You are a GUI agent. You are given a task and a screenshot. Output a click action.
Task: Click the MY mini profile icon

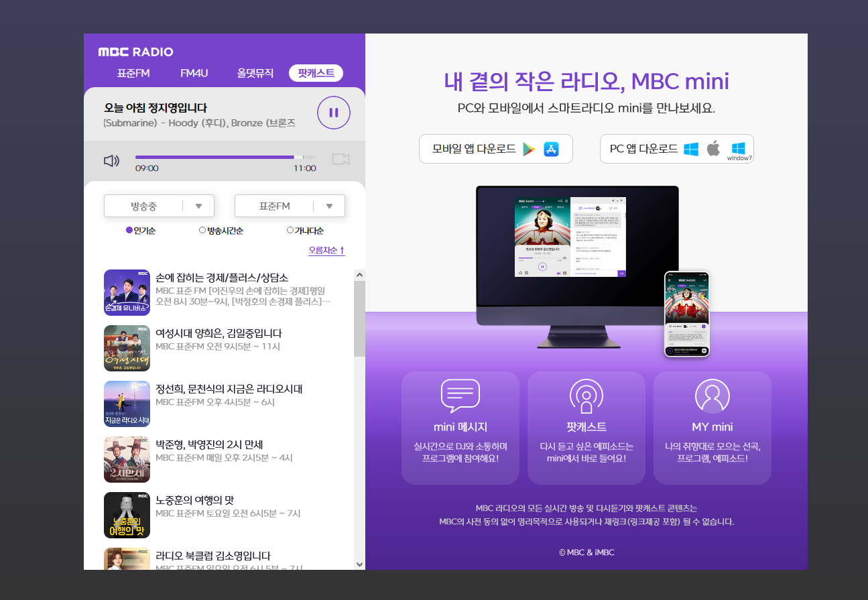tap(712, 396)
